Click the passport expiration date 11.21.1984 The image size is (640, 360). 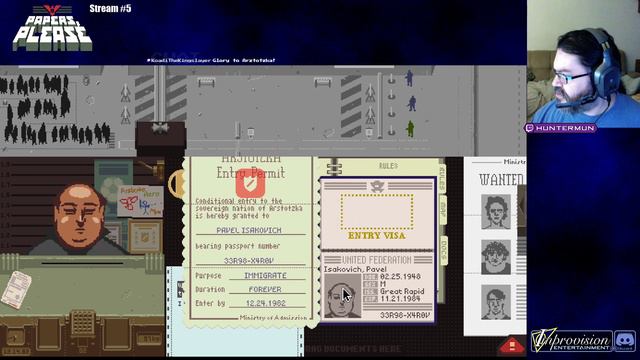pyautogui.click(x=400, y=299)
